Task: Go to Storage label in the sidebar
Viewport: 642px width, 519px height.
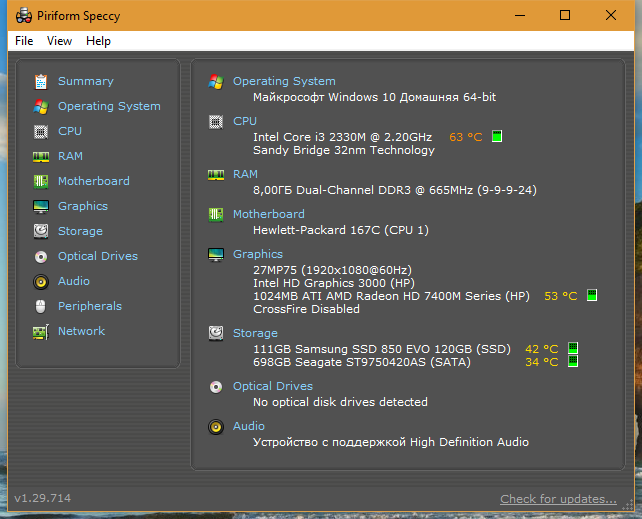Action: click(80, 231)
